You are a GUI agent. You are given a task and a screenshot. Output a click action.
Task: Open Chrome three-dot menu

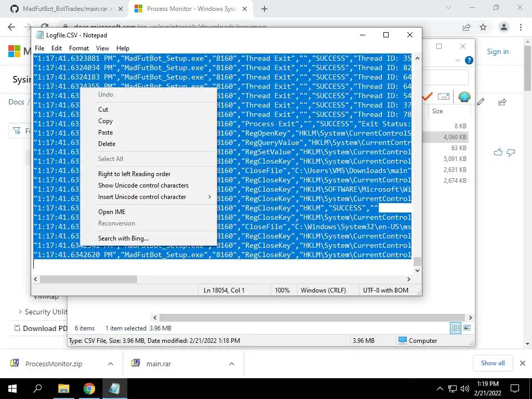(x=521, y=27)
